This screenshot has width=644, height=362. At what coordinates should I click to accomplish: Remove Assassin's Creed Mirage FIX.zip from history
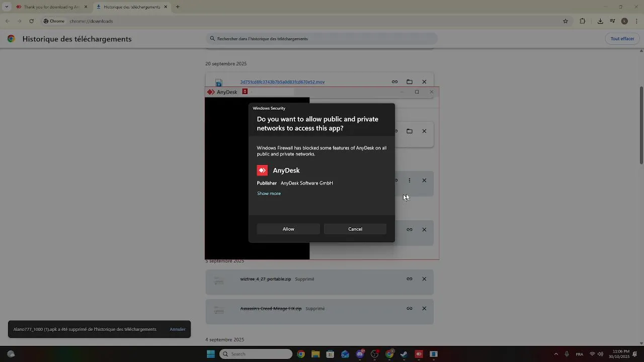tap(424, 309)
